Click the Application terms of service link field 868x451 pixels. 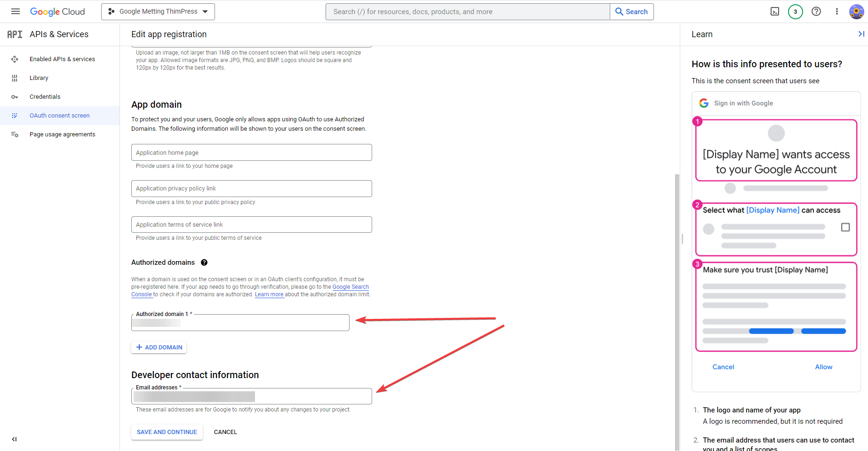252,225
